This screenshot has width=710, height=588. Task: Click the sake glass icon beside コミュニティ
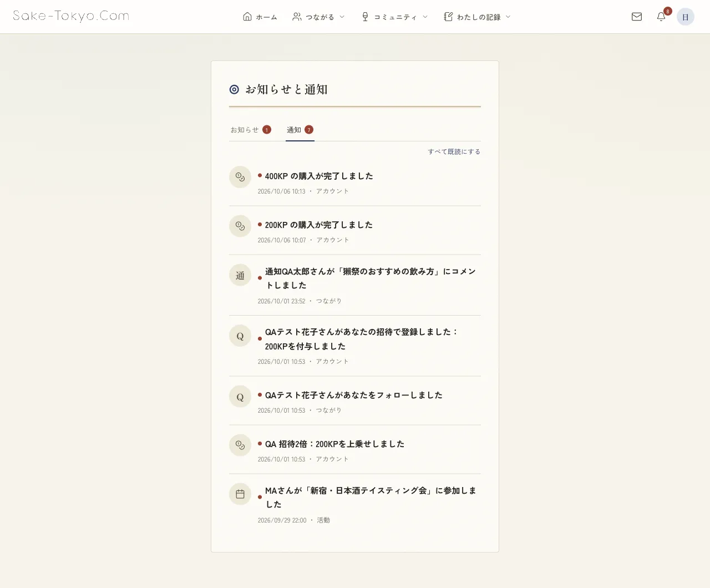365,17
